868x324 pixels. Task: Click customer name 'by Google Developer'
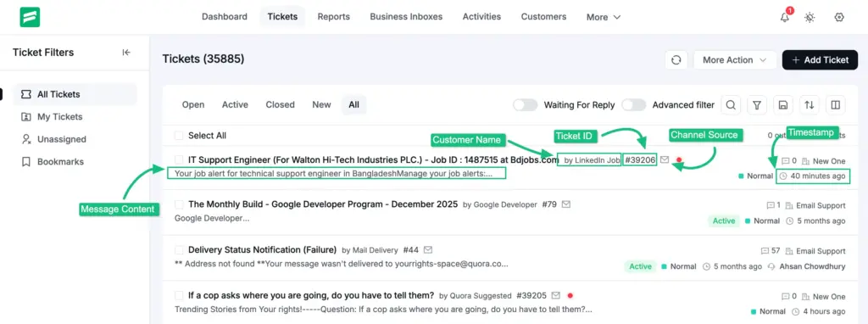pos(500,204)
